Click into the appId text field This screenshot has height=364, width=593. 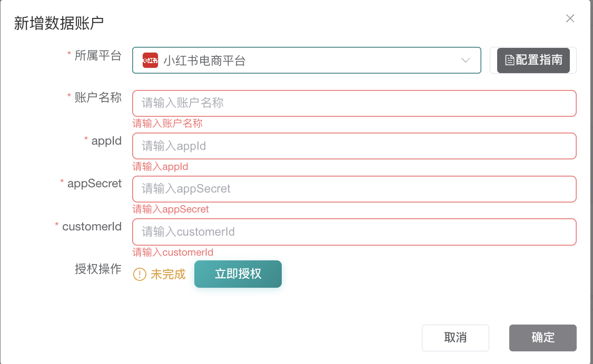354,146
